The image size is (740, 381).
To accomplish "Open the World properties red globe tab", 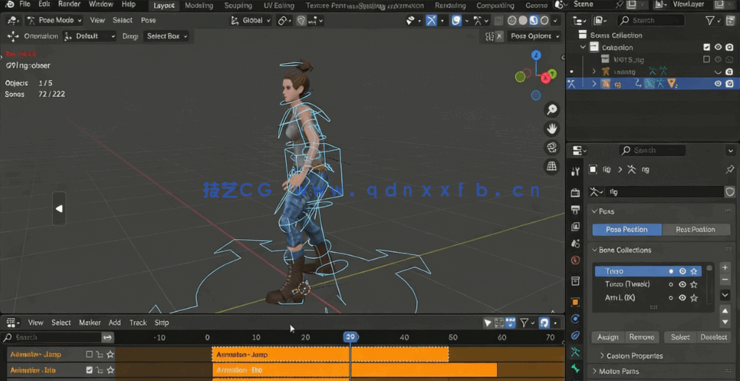I will pyautogui.click(x=575, y=260).
